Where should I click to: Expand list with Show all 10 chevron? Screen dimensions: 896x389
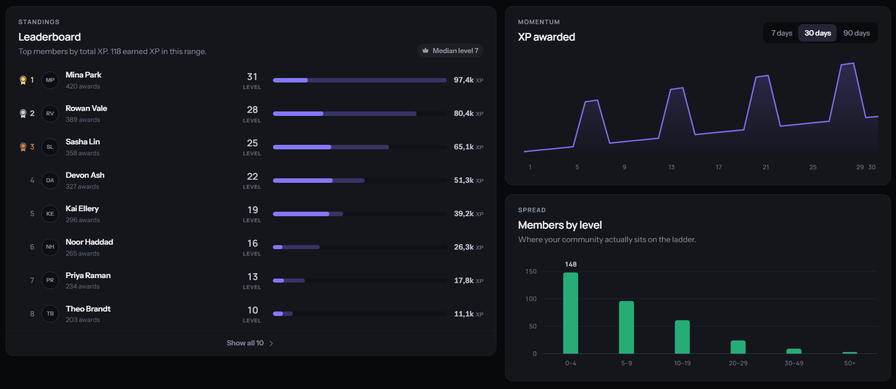(271, 343)
